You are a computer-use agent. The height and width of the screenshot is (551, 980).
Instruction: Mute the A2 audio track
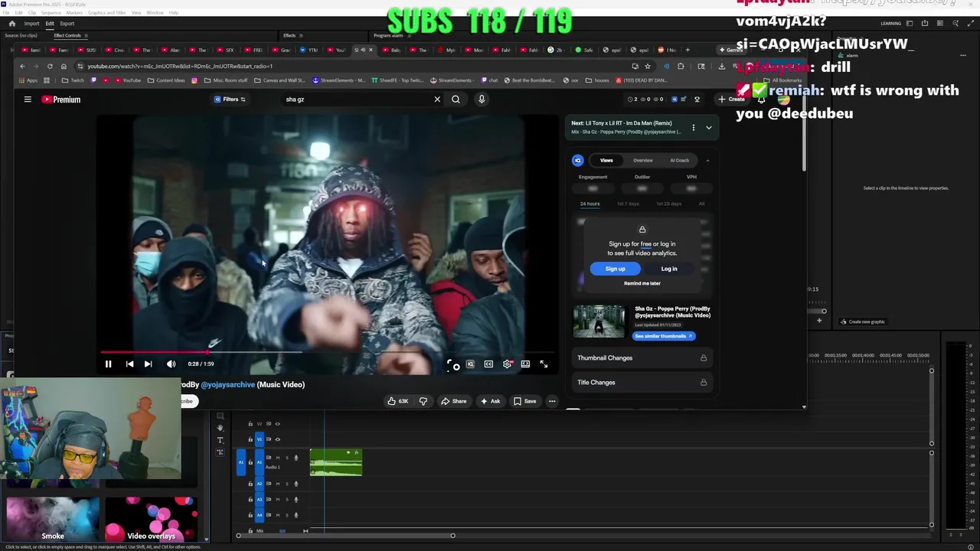click(277, 484)
